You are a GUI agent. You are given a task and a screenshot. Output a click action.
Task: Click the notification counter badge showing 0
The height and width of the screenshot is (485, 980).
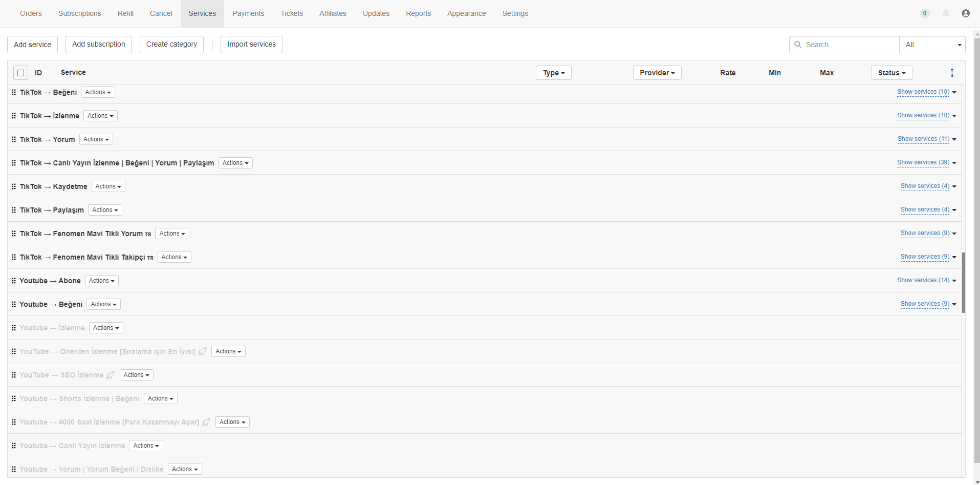click(925, 13)
